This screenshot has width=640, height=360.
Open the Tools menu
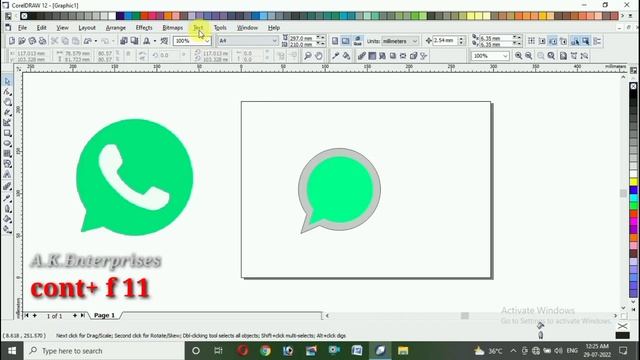tap(220, 28)
